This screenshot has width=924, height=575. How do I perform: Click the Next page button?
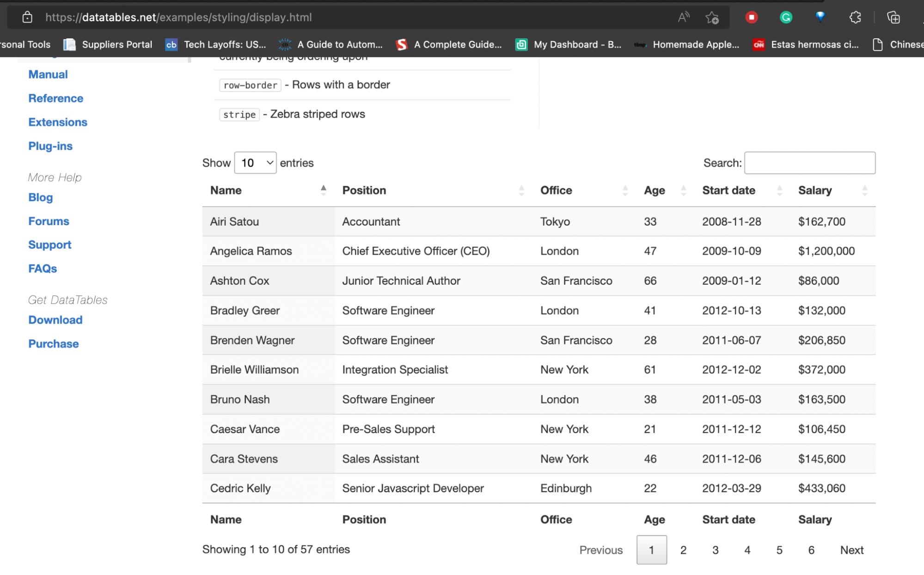[851, 549]
